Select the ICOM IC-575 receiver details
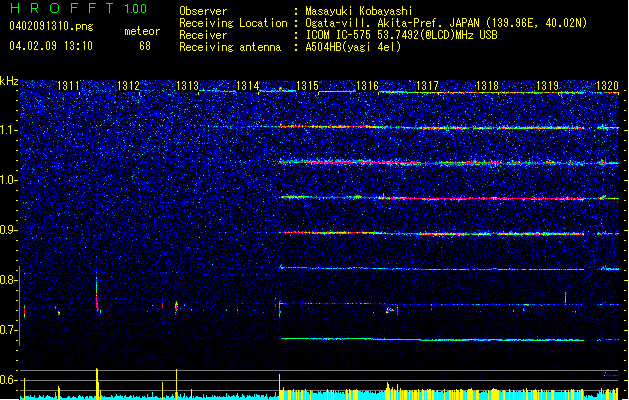The width and height of the screenshot is (629, 400). [x=401, y=35]
